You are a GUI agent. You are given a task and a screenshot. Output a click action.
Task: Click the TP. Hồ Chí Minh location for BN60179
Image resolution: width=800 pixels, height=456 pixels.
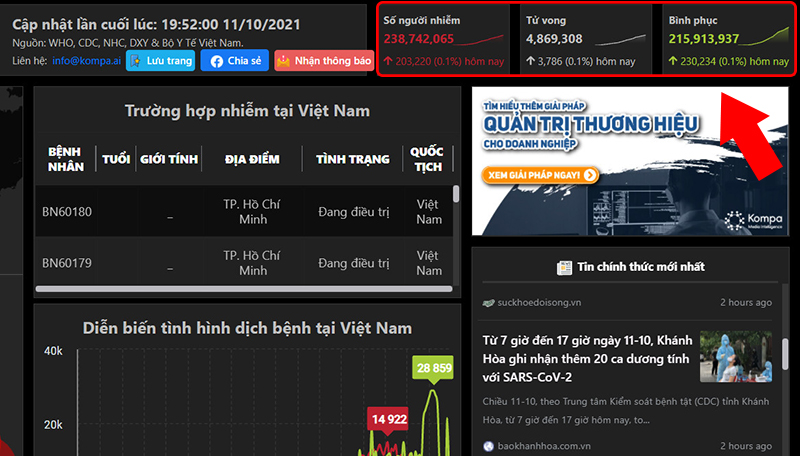click(252, 263)
